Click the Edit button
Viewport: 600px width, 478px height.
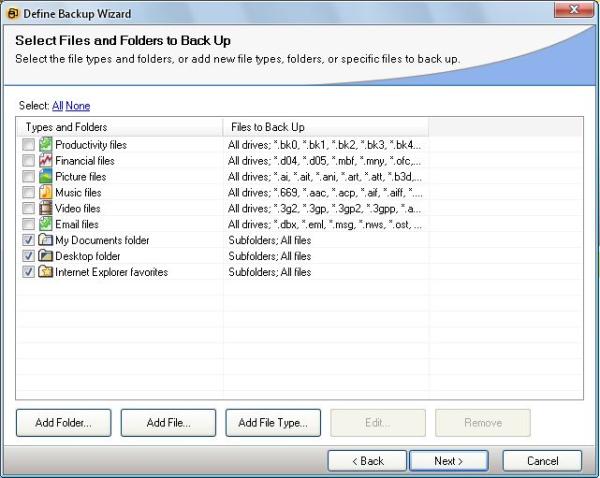378,423
